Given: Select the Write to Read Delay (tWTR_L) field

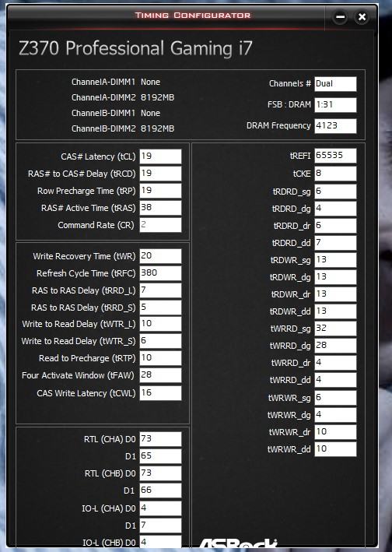Looking at the screenshot, I should [x=161, y=324].
